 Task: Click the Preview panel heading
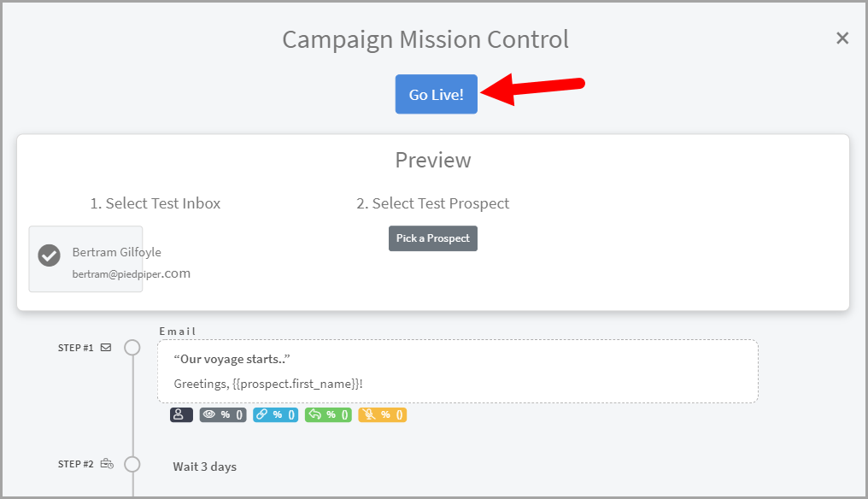pyautogui.click(x=432, y=160)
